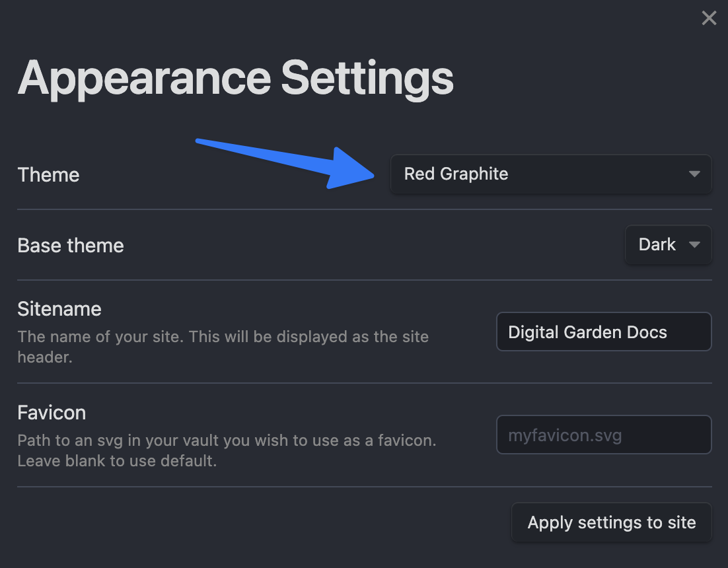Viewport: 728px width, 568px height.
Task: Click the Base theme setting label
Action: click(71, 246)
